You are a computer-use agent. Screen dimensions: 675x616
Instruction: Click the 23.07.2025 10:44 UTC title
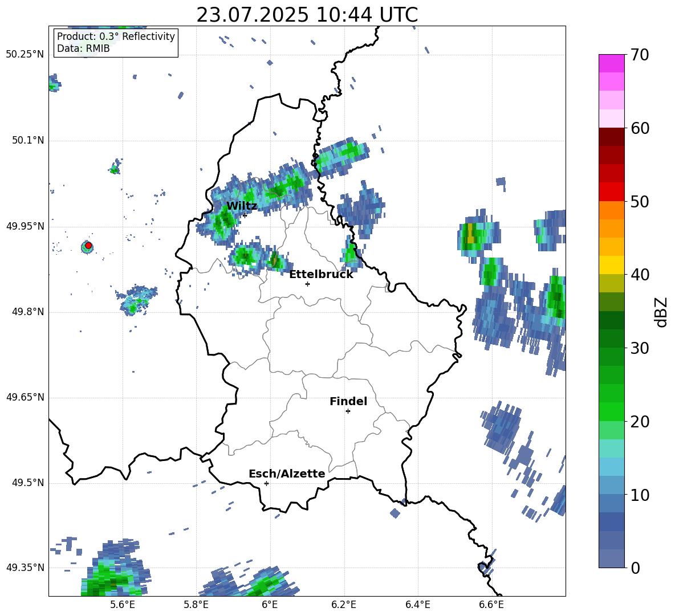point(307,15)
